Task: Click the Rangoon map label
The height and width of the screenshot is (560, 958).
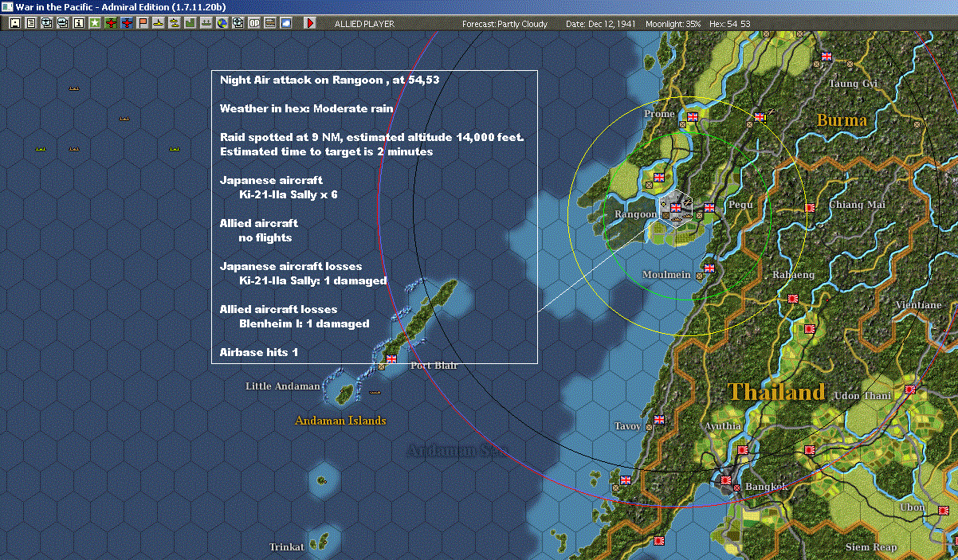Action: (636, 214)
